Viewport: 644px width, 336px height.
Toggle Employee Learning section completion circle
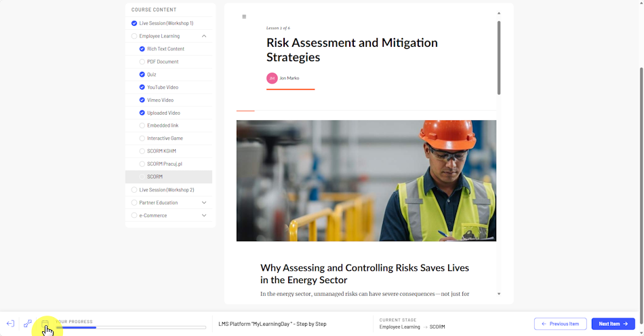coord(134,36)
